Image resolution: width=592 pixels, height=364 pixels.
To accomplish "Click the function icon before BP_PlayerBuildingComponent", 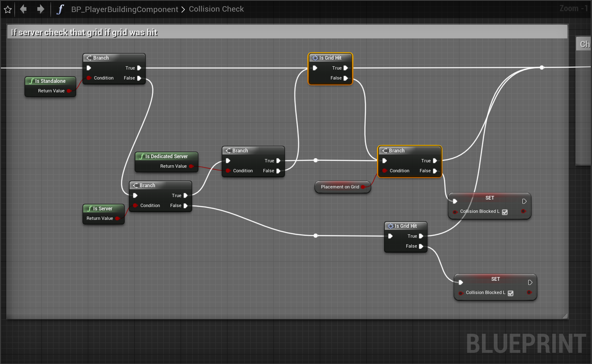I will coord(60,9).
